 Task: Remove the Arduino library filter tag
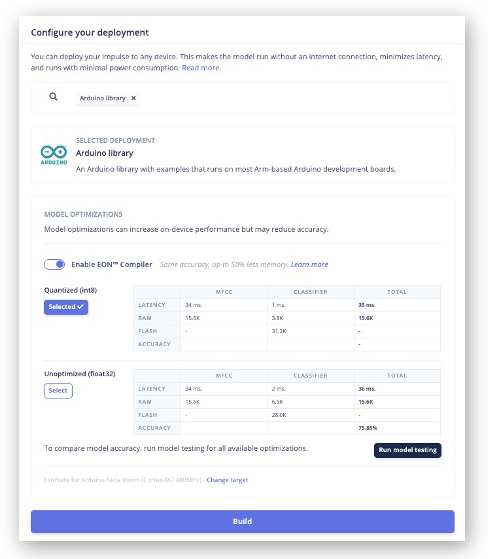pos(134,98)
